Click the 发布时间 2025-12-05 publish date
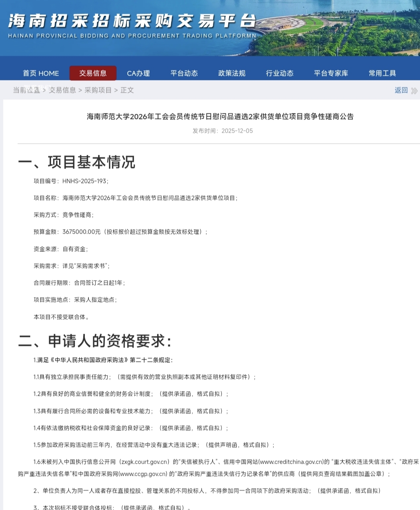Screen dimensions: 420x510 coord(223,131)
